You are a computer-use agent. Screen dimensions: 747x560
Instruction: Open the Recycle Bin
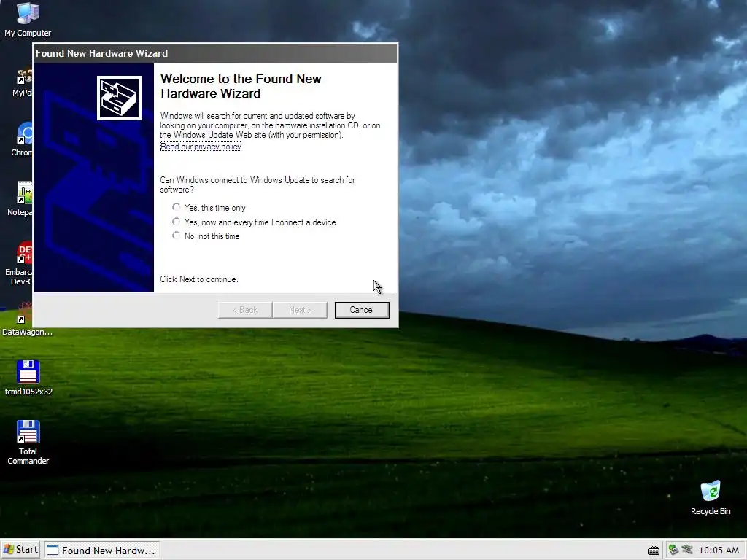point(711,497)
